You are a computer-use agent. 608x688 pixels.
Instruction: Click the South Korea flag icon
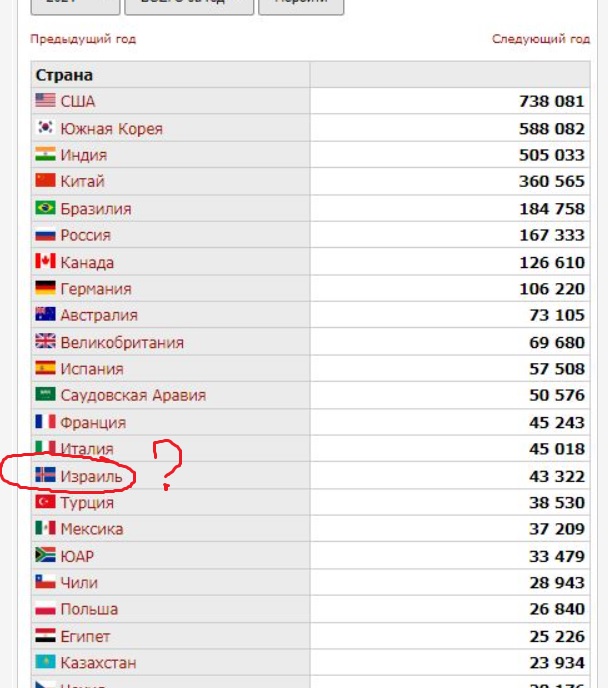coord(45,127)
